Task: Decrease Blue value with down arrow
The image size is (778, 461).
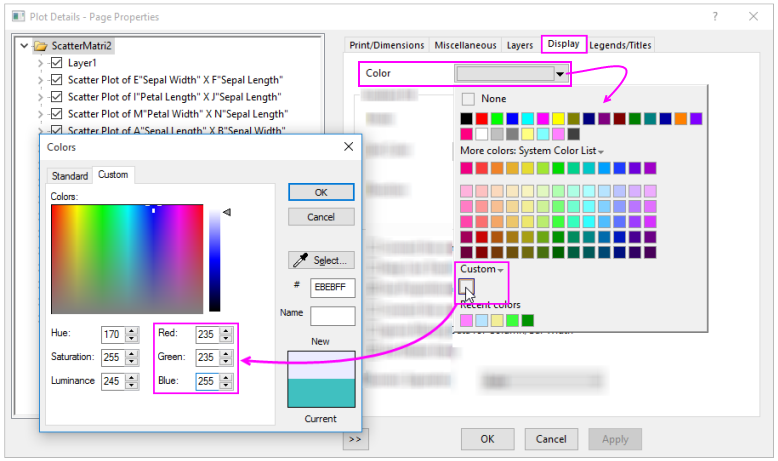Action: [226, 385]
